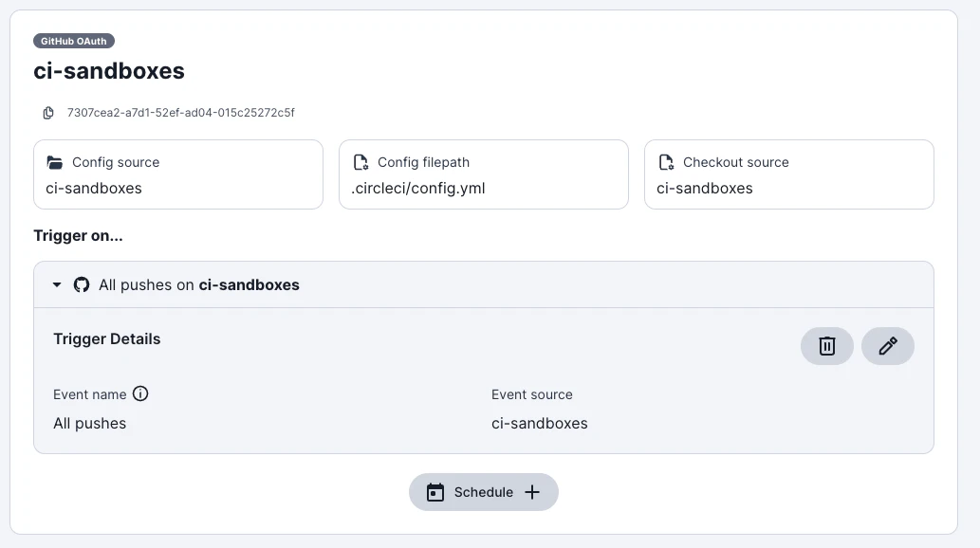Click the downward chevron beside the trigger header

click(56, 283)
